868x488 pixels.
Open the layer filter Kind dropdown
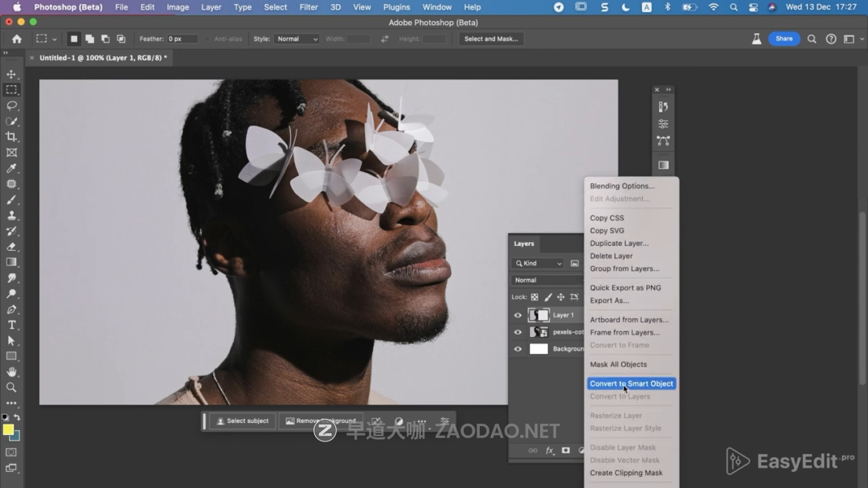pyautogui.click(x=538, y=264)
